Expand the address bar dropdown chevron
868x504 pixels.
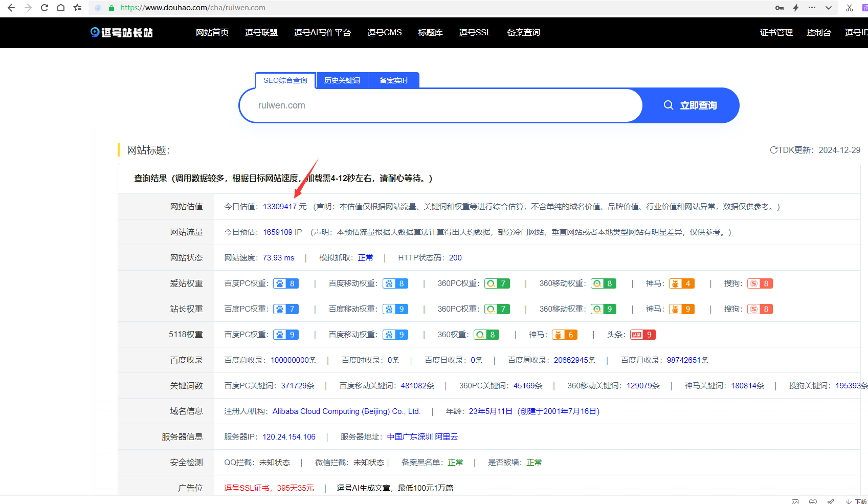(829, 8)
